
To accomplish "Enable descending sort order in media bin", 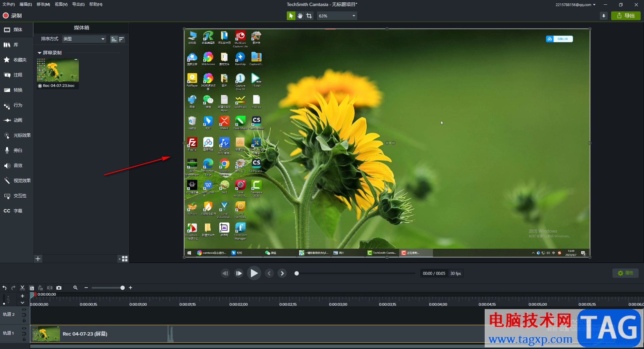I will pyautogui.click(x=121, y=39).
